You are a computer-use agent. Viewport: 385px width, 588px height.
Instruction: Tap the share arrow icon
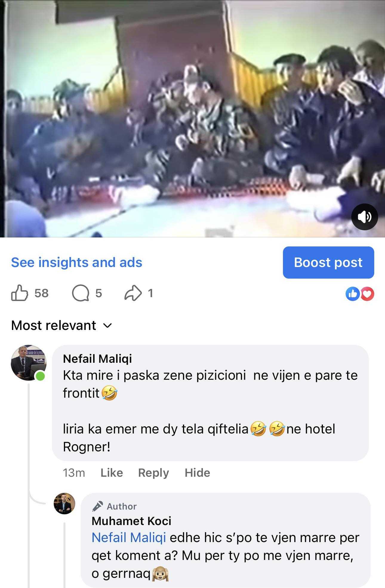point(133,293)
